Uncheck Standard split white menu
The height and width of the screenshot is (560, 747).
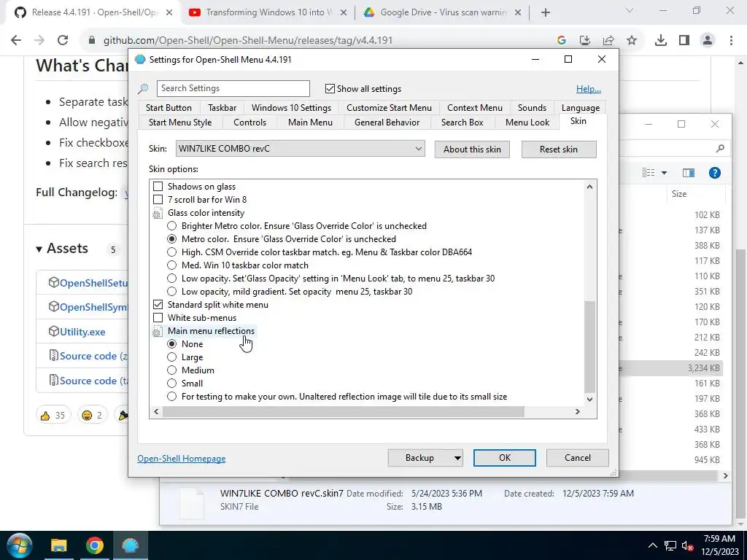[x=158, y=304]
